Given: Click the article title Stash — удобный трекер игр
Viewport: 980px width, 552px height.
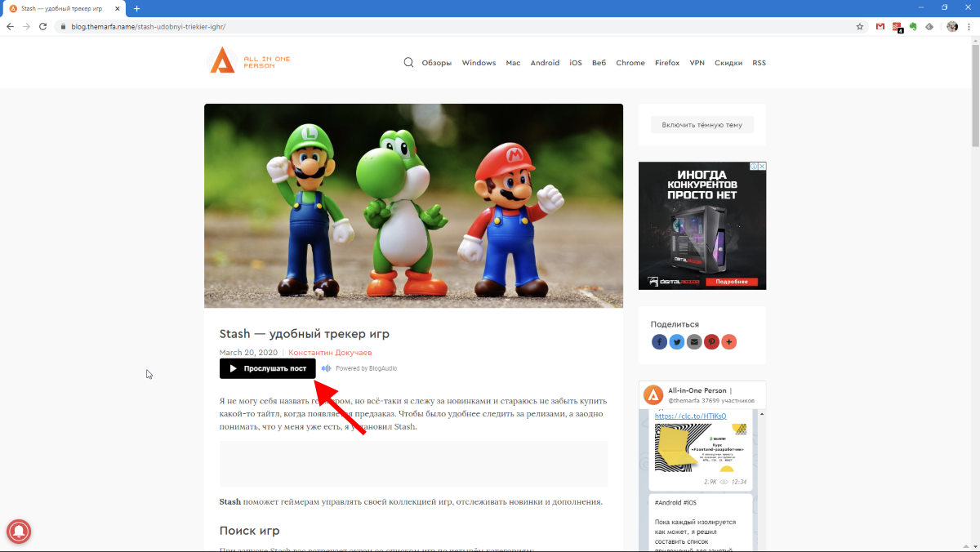Looking at the screenshot, I should coord(305,333).
